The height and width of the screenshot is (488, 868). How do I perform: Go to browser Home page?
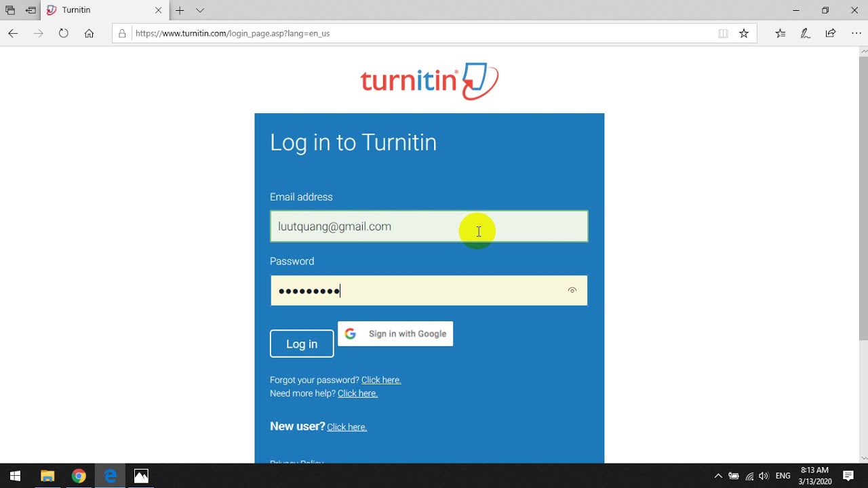tap(89, 33)
